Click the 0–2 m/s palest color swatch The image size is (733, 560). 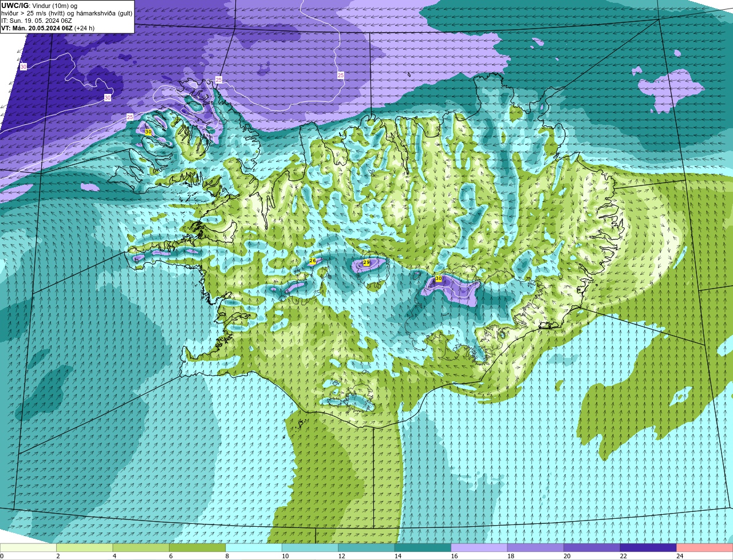(29, 547)
